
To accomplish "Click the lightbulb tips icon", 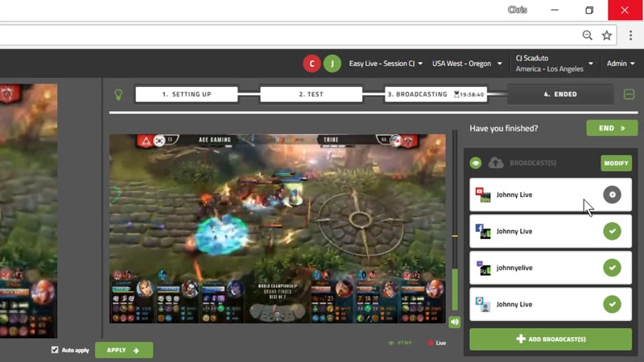I will pyautogui.click(x=118, y=95).
